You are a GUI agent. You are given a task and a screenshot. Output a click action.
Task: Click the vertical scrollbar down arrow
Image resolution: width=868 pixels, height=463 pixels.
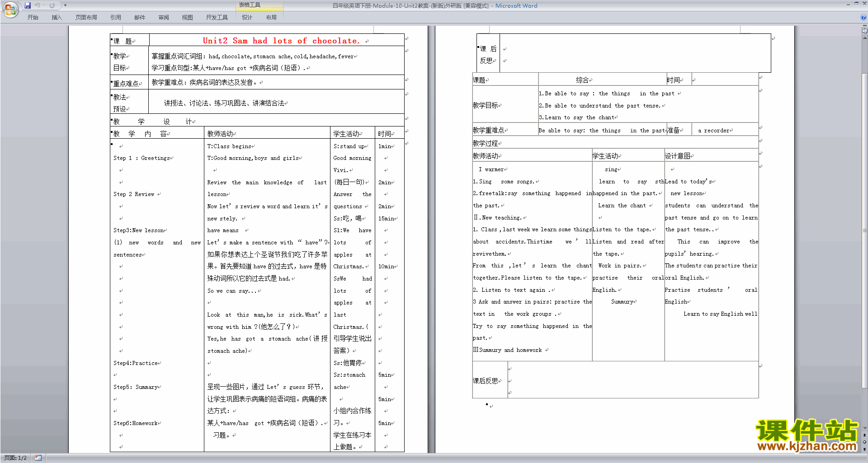864,428
